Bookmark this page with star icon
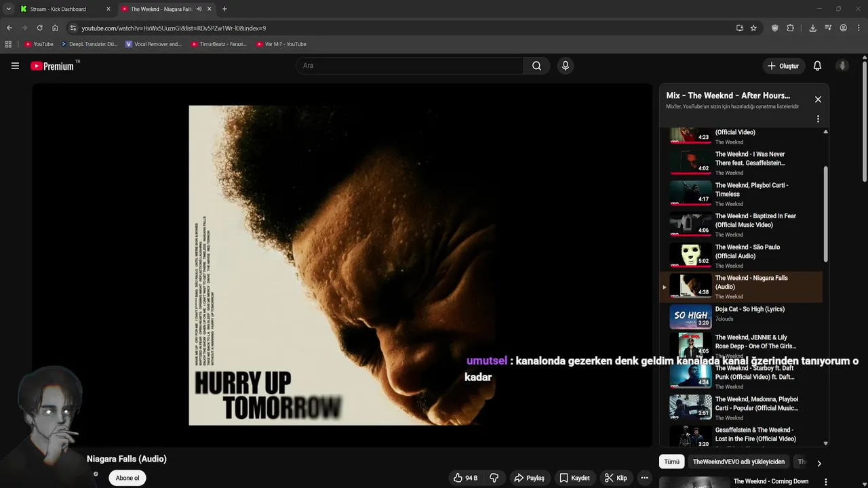The image size is (868, 488). click(x=753, y=28)
